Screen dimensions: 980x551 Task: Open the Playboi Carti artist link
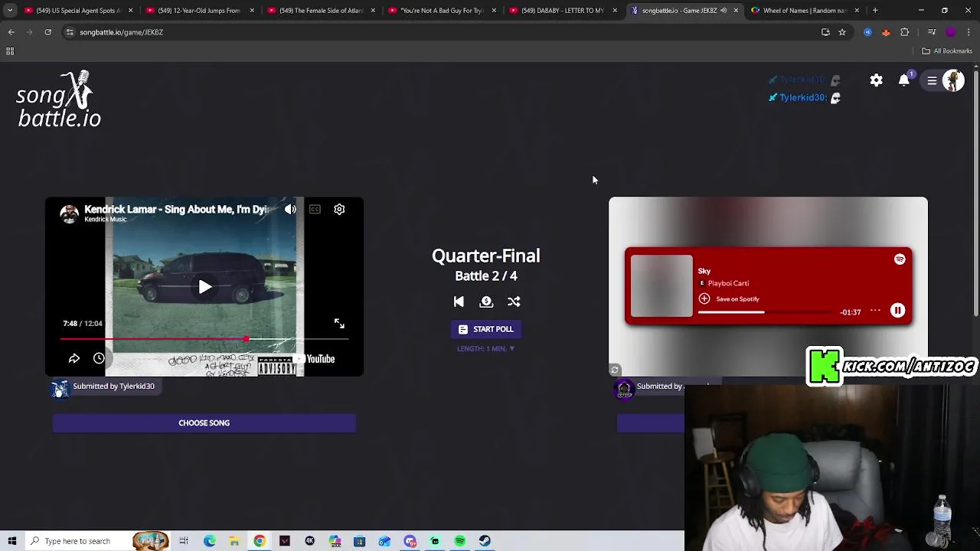click(728, 283)
